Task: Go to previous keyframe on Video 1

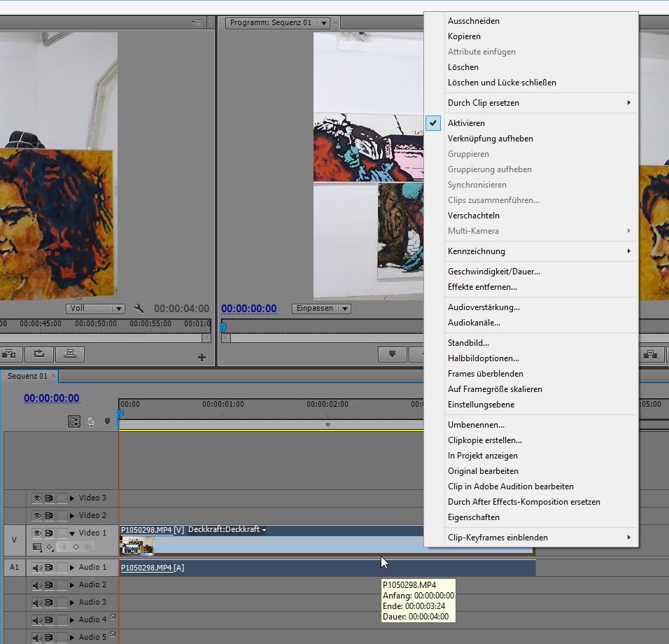Action: pyautogui.click(x=64, y=547)
